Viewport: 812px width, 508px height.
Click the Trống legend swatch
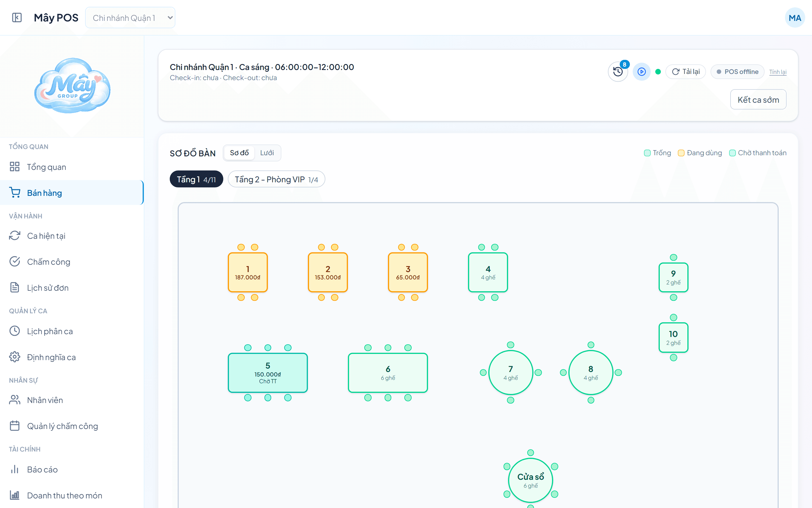click(647, 153)
